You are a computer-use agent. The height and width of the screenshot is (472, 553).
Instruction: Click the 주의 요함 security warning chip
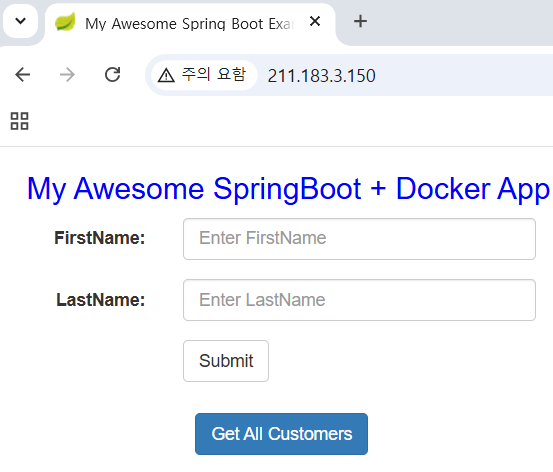click(x=203, y=75)
